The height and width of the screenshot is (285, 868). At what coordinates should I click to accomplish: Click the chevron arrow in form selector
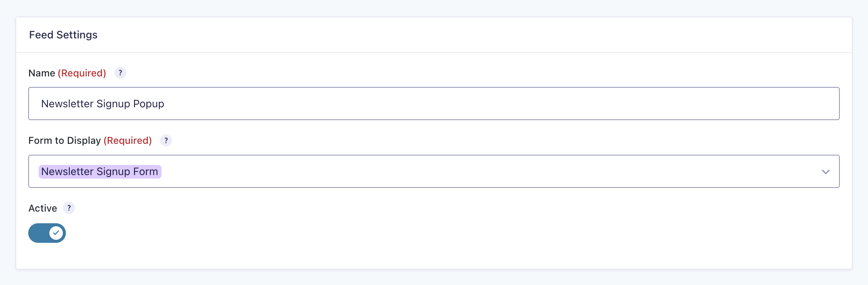(825, 172)
